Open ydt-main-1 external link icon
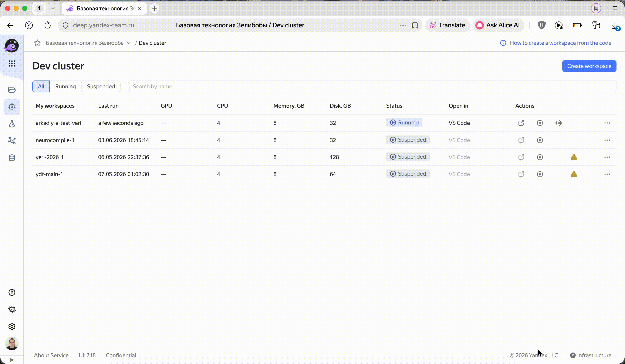The height and width of the screenshot is (364, 625). 521,174
